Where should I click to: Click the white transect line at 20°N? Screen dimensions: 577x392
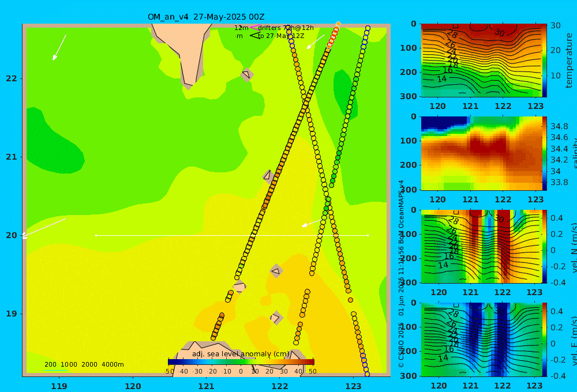[232, 235]
